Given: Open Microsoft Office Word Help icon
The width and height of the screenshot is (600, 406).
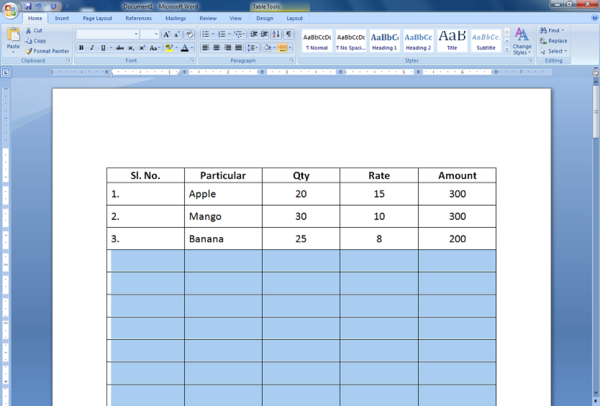Looking at the screenshot, I should pyautogui.click(x=595, y=18).
